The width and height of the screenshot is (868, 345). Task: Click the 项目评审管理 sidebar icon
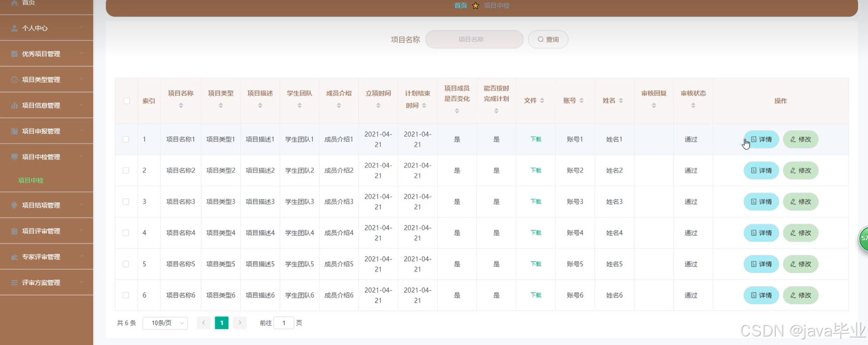[x=14, y=231]
